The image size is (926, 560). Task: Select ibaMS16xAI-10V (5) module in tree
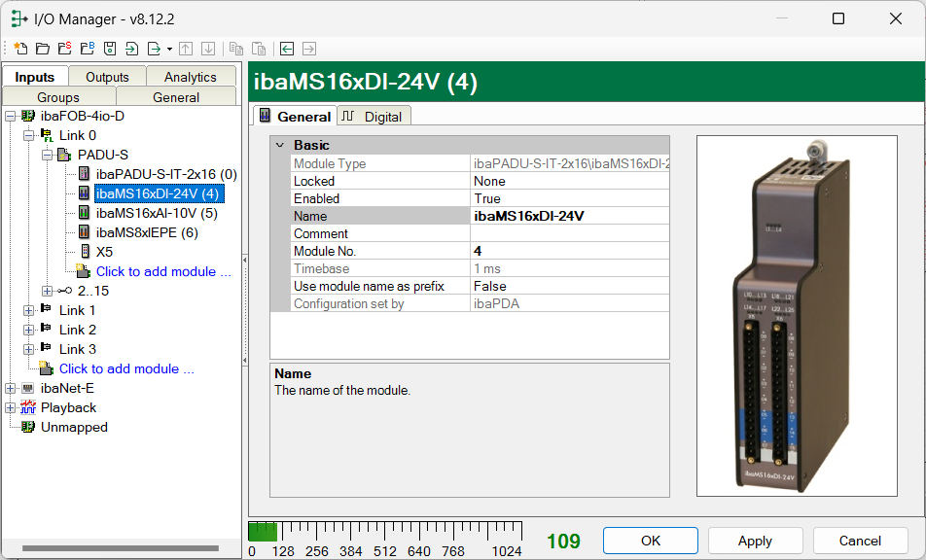[x=156, y=213]
